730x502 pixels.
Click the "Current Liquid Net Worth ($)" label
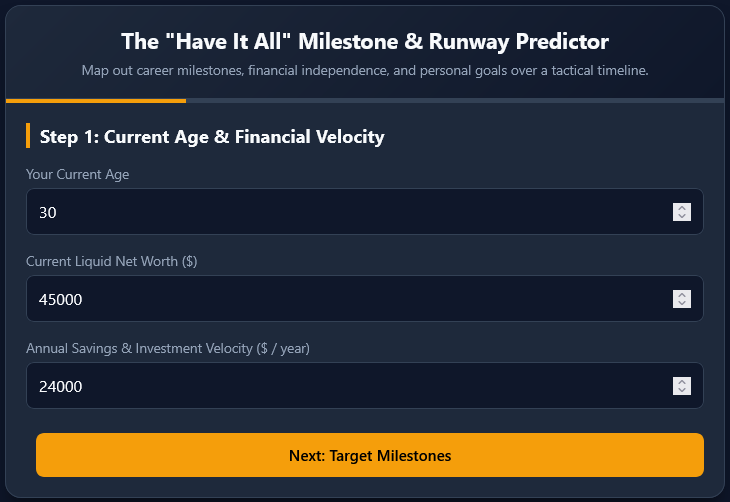(x=112, y=261)
